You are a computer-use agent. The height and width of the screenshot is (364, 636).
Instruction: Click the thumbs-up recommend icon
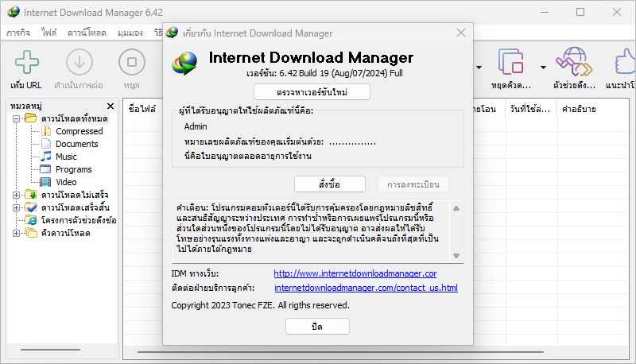tap(625, 62)
